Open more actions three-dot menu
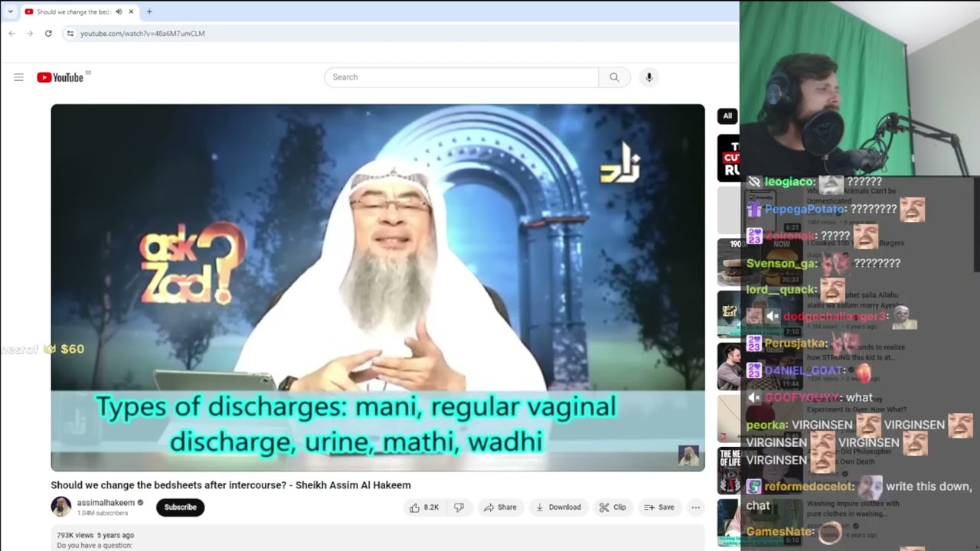This screenshot has width=980, height=551. click(695, 507)
